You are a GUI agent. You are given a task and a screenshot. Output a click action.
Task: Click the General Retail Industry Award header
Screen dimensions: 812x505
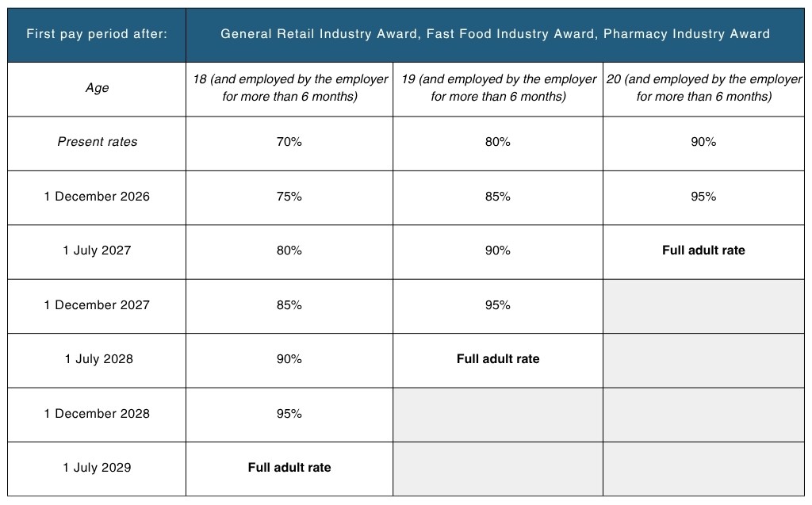495,34
